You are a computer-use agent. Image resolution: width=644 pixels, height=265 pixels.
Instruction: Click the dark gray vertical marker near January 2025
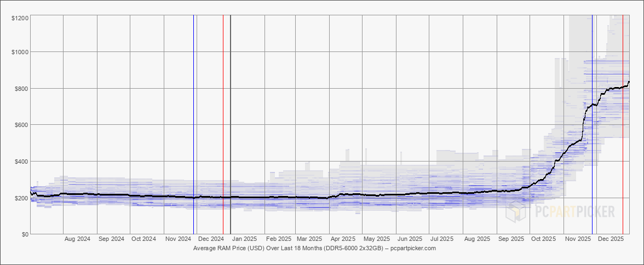[x=231, y=124]
